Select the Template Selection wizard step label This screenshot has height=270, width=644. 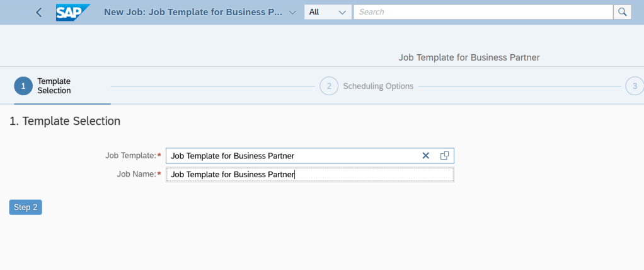click(54, 86)
